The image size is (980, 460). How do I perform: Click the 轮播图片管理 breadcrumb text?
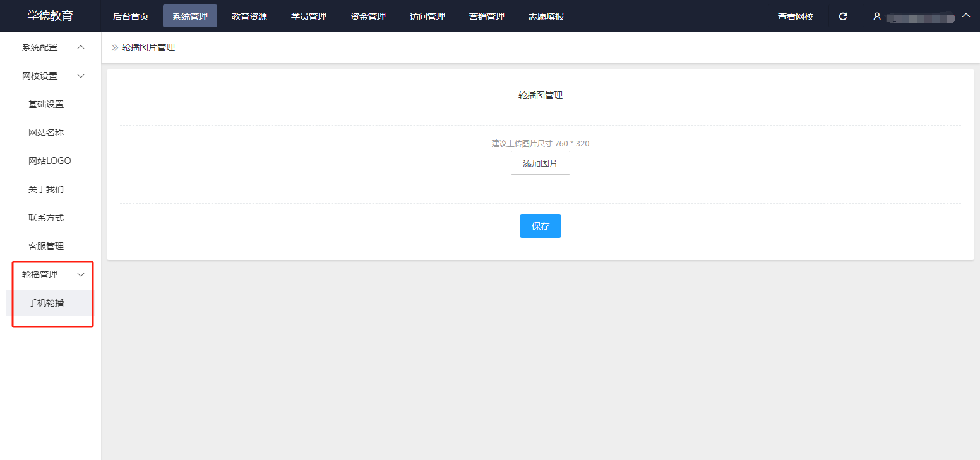pyautogui.click(x=148, y=47)
